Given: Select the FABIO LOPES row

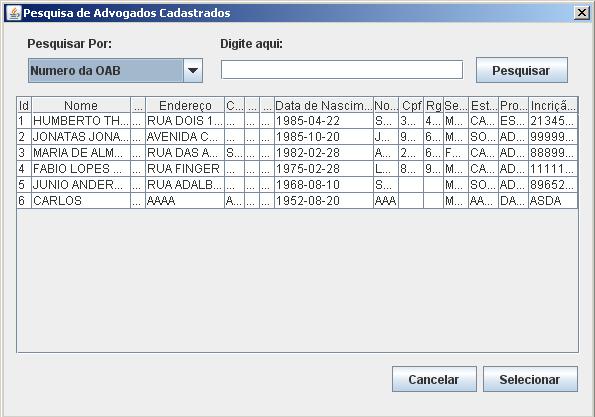Looking at the screenshot, I should [298, 169].
